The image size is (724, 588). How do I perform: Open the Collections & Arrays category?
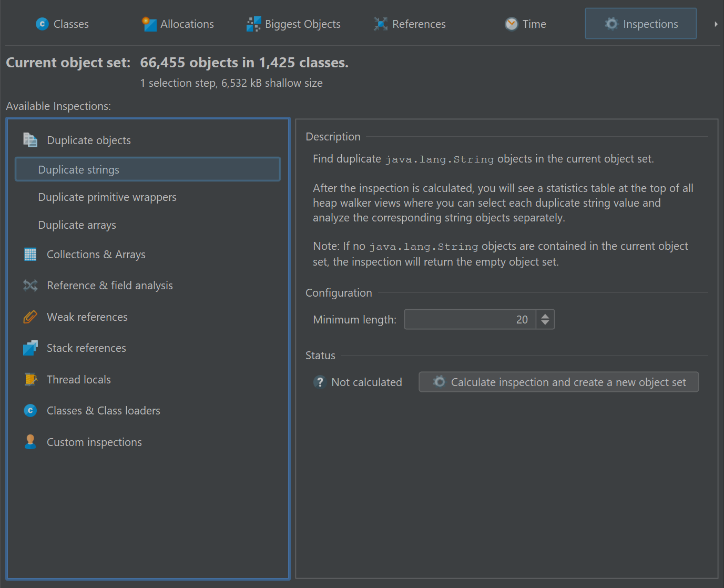coord(148,255)
